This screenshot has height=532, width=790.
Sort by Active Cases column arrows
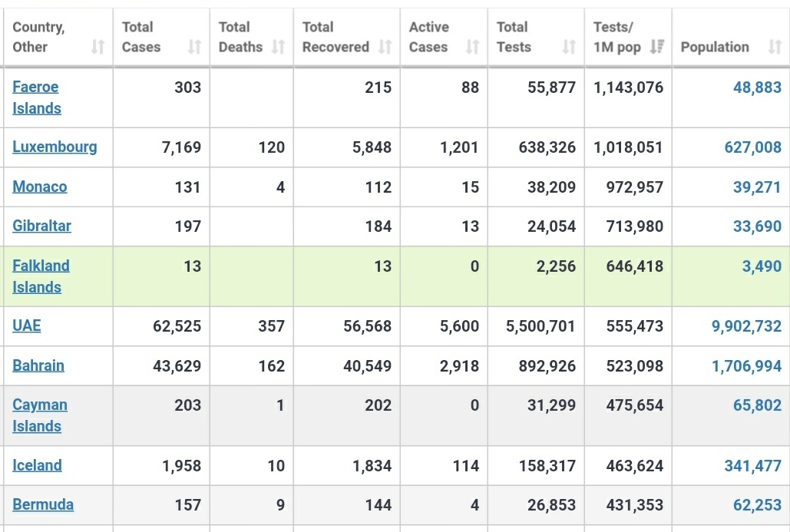point(472,47)
